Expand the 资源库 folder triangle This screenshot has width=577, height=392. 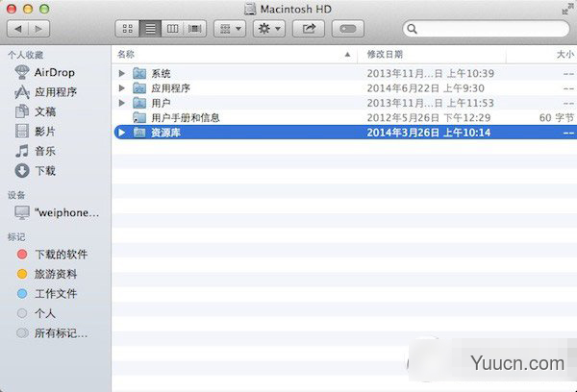tap(122, 133)
